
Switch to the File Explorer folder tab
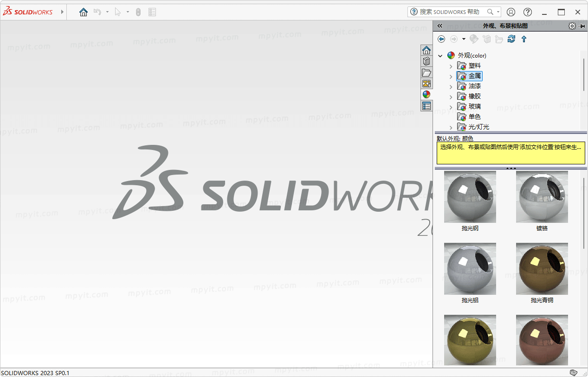(x=426, y=72)
